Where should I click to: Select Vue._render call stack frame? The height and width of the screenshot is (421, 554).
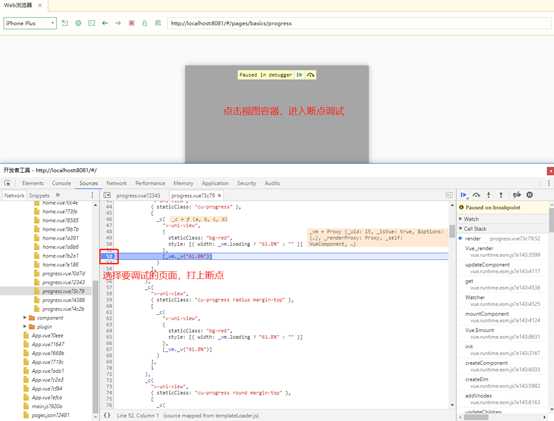502,251
